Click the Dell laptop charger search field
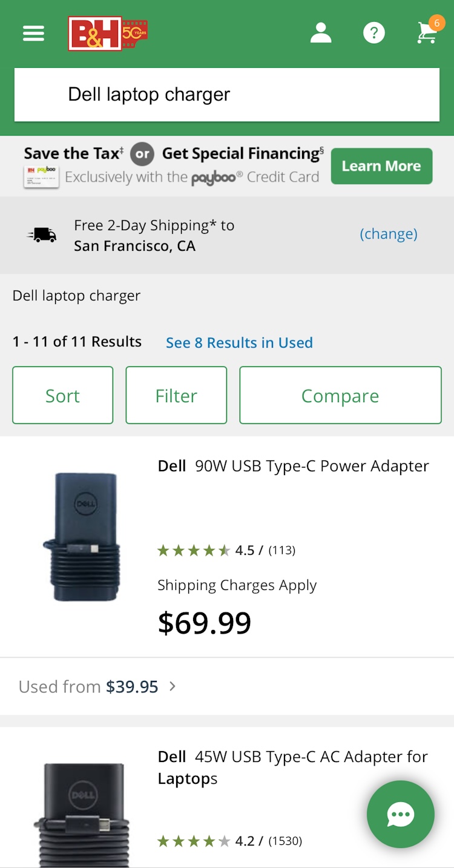 coord(227,94)
